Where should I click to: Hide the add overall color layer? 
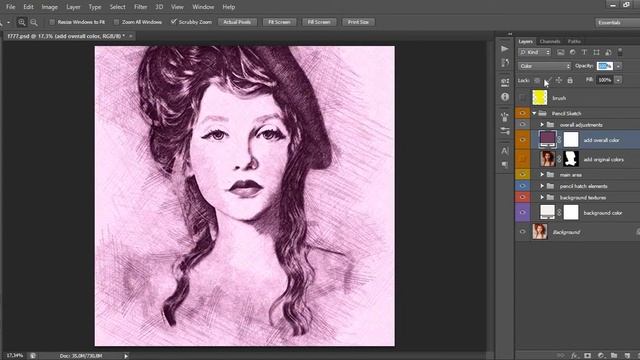click(x=522, y=140)
